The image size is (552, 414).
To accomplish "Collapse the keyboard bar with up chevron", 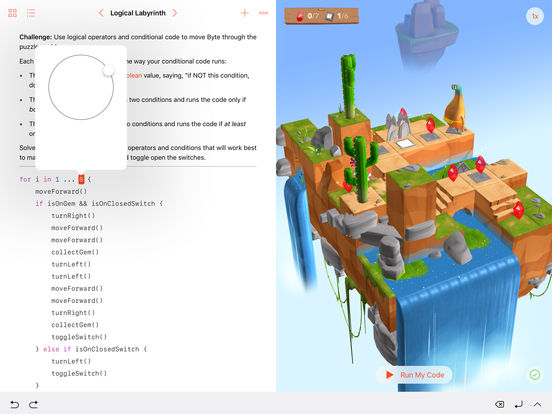I will tap(537, 404).
